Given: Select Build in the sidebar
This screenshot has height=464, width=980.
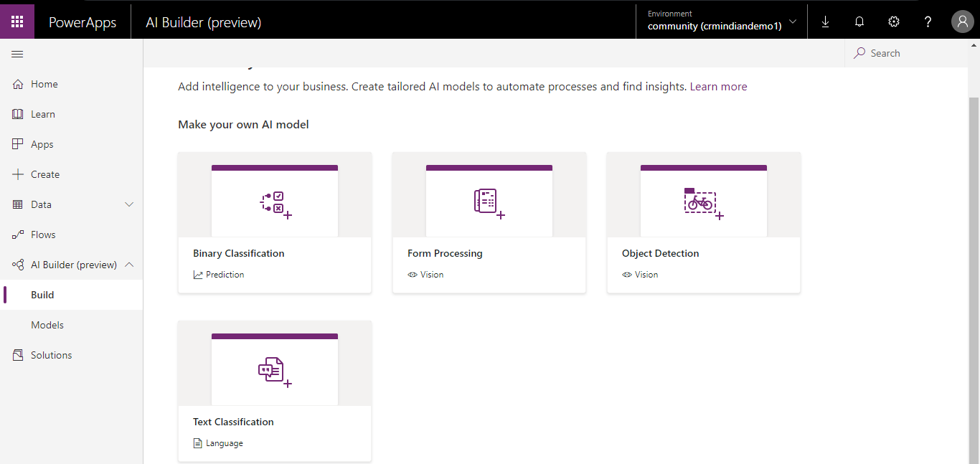Looking at the screenshot, I should (42, 295).
